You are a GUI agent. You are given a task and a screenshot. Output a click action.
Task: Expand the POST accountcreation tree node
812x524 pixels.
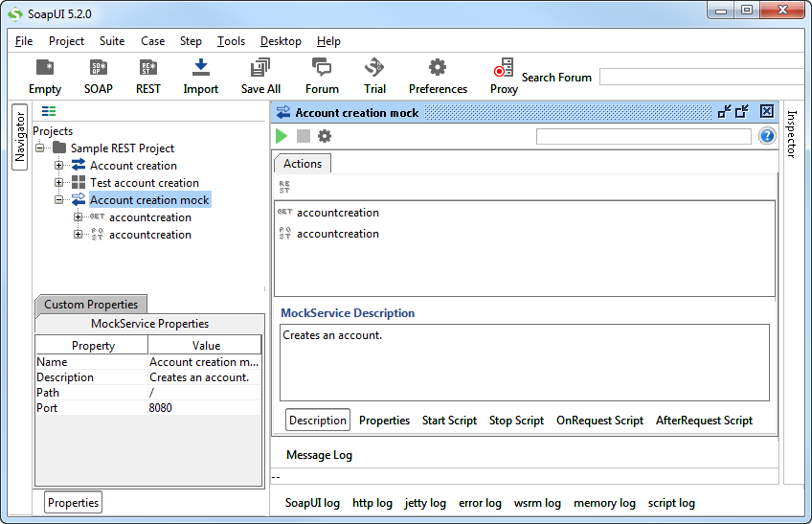tap(78, 235)
